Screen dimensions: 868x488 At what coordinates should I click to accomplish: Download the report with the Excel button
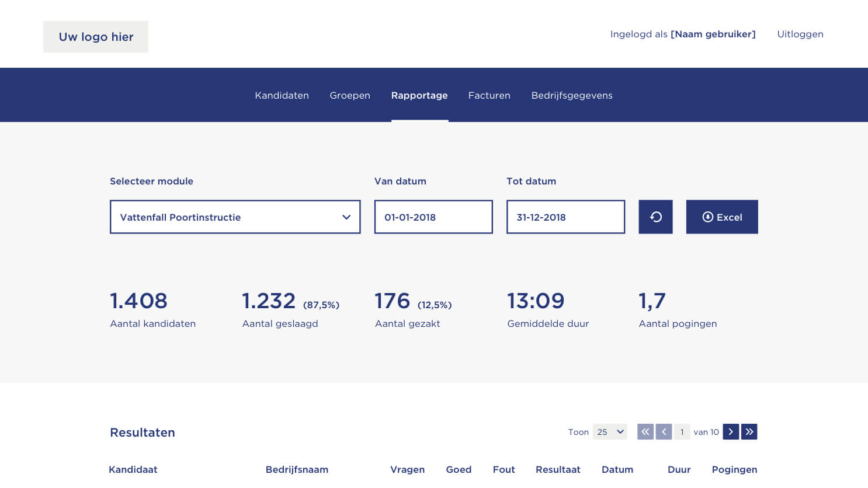[x=722, y=217]
